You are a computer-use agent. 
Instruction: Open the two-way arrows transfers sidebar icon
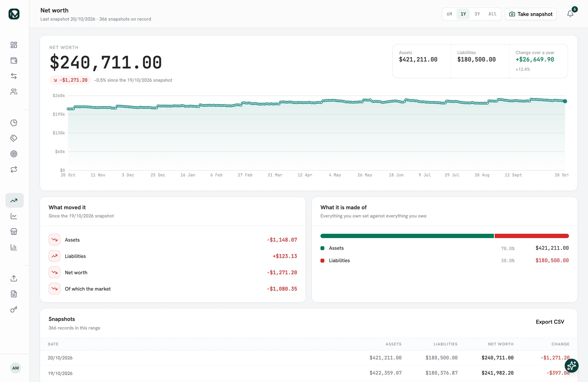pos(14,76)
